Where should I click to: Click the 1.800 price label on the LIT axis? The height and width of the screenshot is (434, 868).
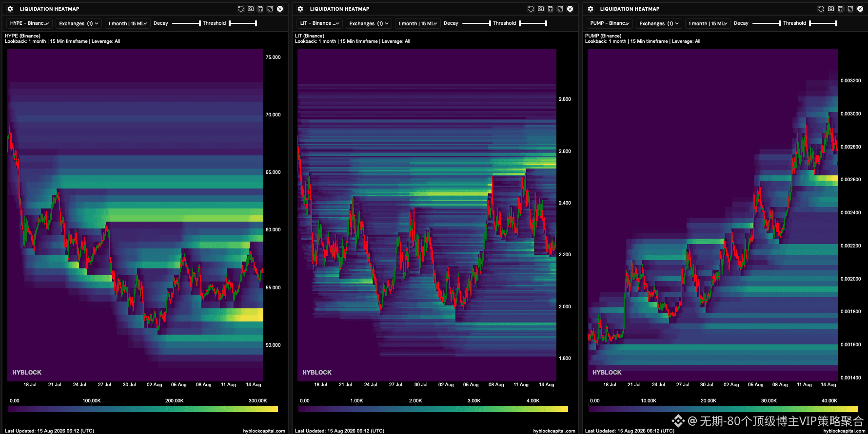(x=565, y=359)
